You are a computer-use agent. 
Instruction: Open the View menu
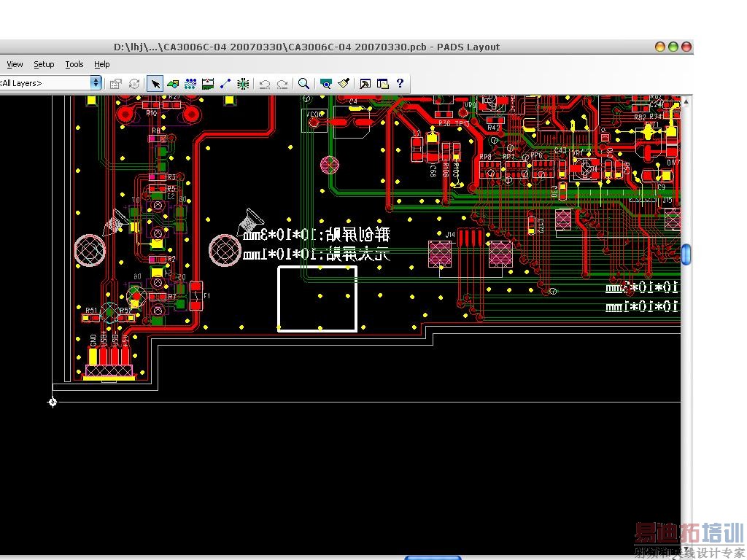(15, 64)
